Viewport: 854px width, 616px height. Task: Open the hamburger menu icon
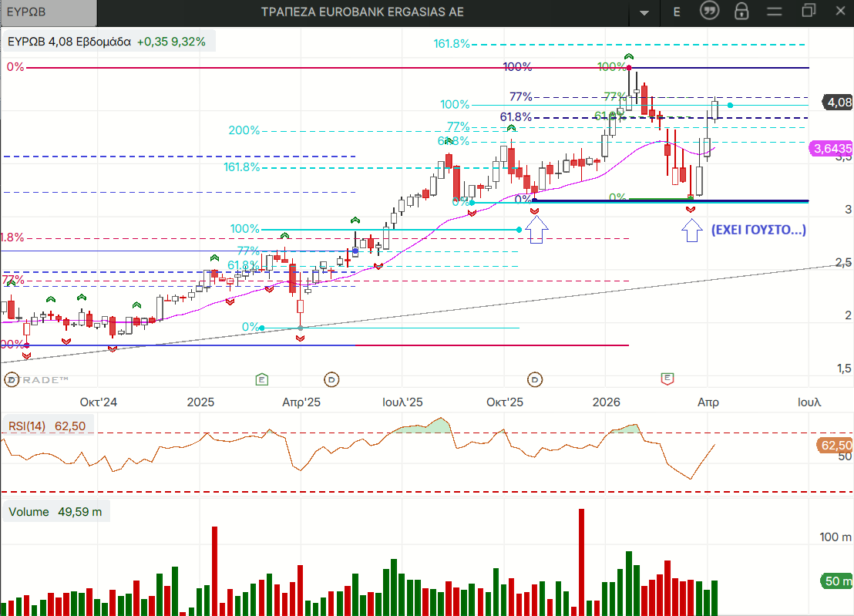775,12
